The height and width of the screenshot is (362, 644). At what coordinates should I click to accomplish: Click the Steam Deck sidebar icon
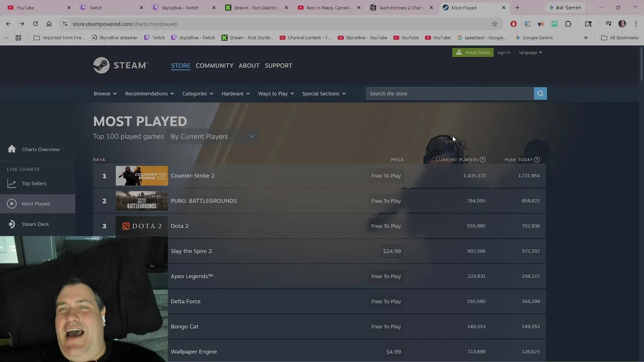click(12, 224)
